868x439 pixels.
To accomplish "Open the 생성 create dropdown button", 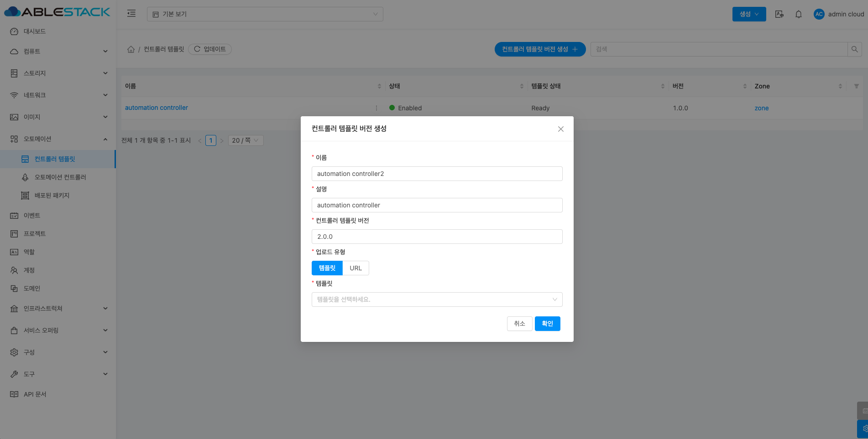I will [749, 14].
